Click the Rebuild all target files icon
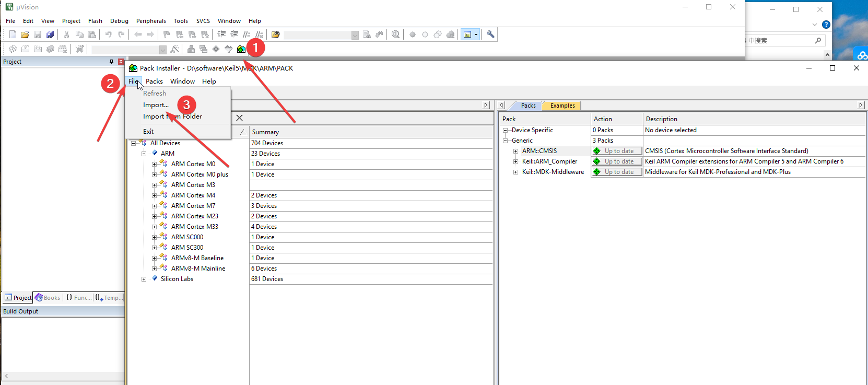Image resolution: width=868 pixels, height=385 pixels. [x=38, y=49]
